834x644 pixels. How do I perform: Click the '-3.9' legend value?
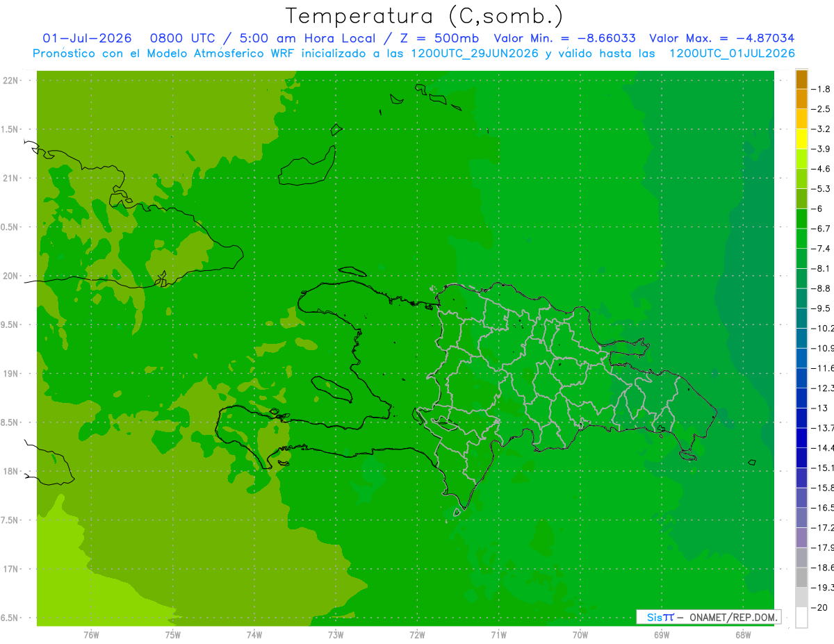[821, 149]
